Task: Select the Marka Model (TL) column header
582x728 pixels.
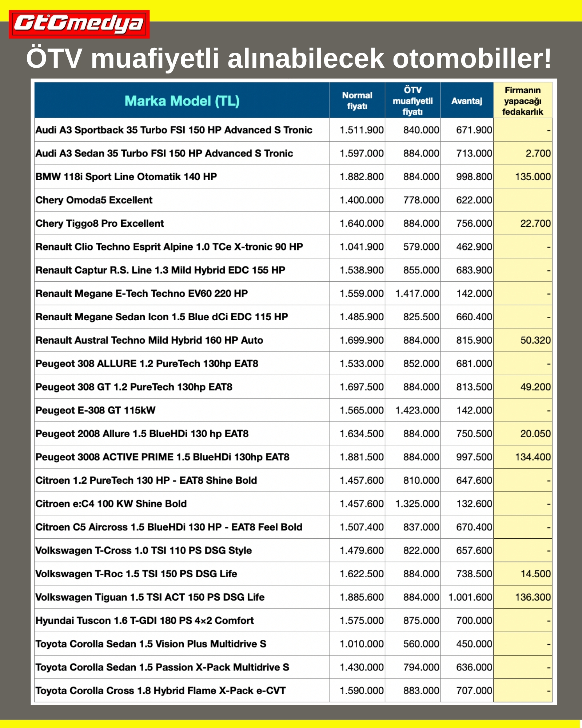Action: (182, 101)
